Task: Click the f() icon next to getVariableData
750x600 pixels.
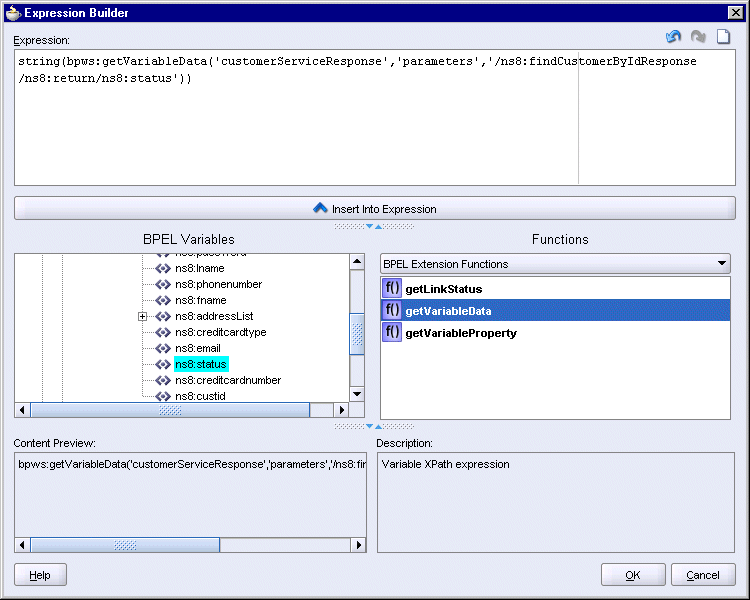Action: coord(392,311)
